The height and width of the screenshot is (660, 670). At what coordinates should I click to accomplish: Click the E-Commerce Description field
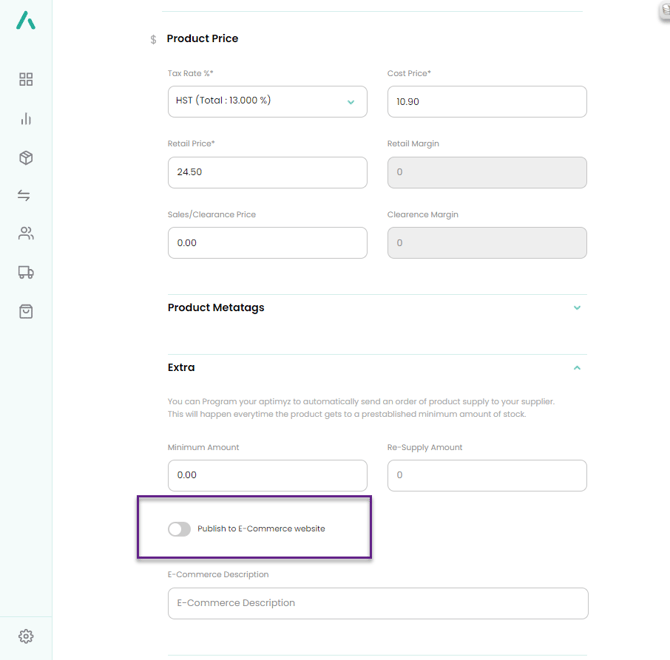pos(377,603)
